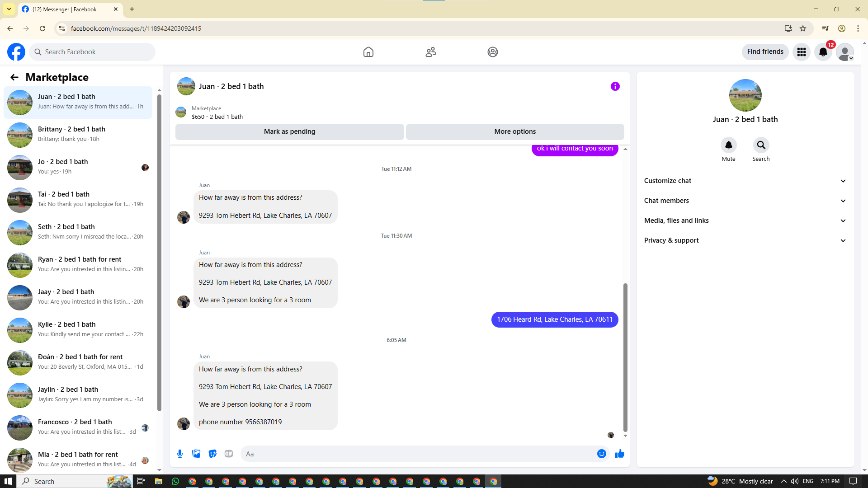Screen dimensions: 868x488
Task: Open Facebook notifications bell
Action: (x=823, y=52)
